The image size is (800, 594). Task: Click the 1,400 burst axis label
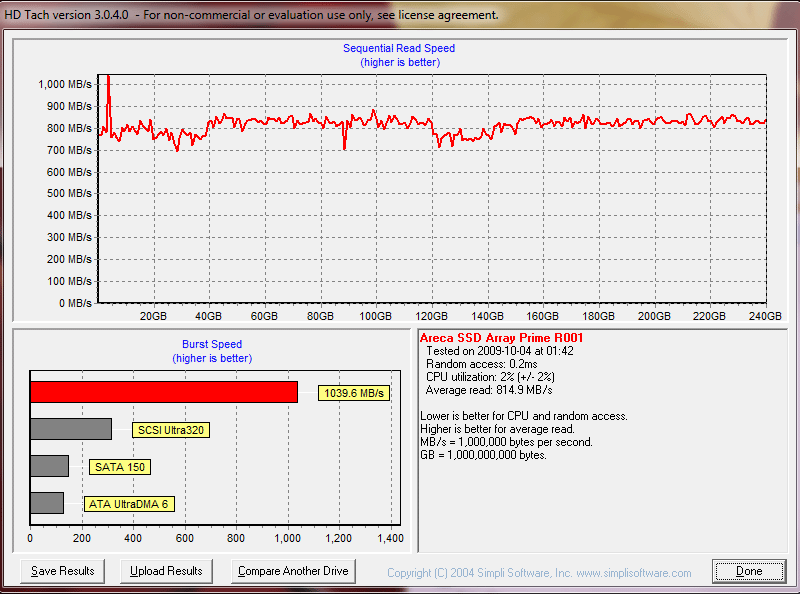click(390, 538)
